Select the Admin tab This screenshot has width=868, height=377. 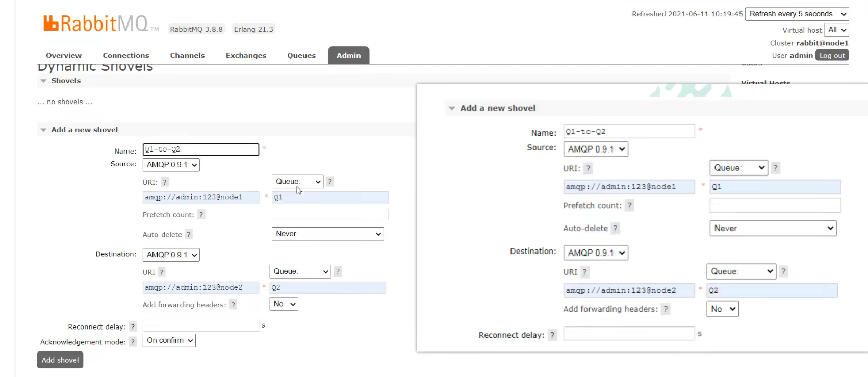click(349, 55)
